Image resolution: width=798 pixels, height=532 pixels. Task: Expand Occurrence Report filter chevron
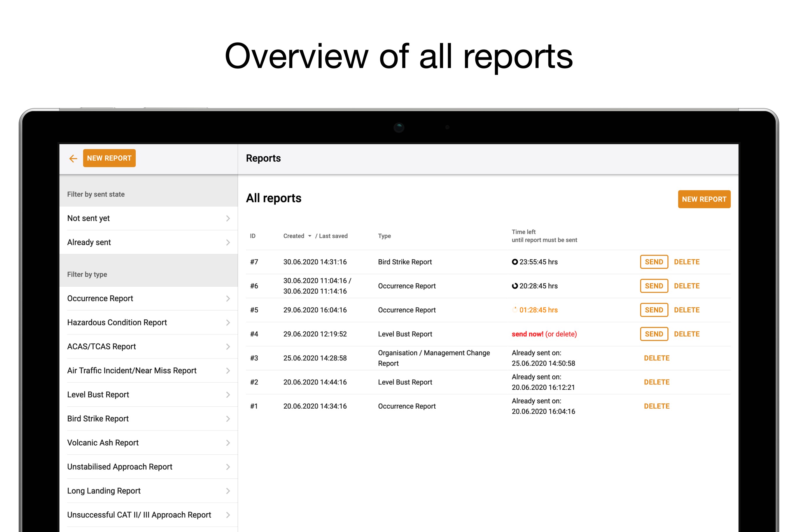point(228,299)
